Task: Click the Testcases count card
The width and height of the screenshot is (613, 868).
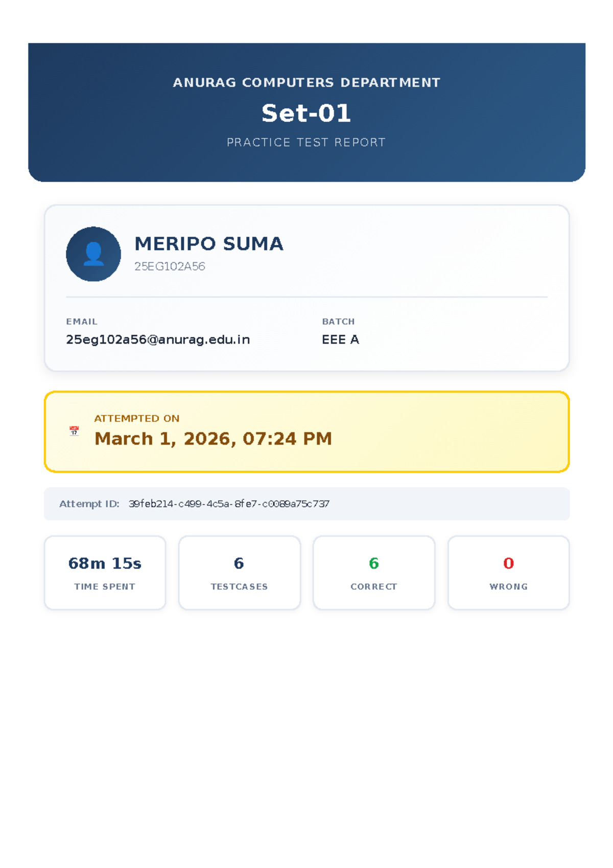Action: coord(239,573)
